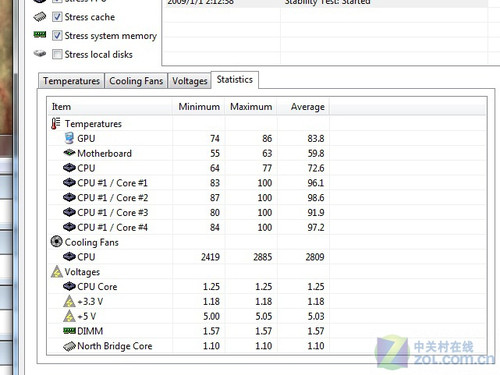Click the cache chip icon beside Stress cache
Viewport: 500px width, 375px height.
tap(40, 17)
